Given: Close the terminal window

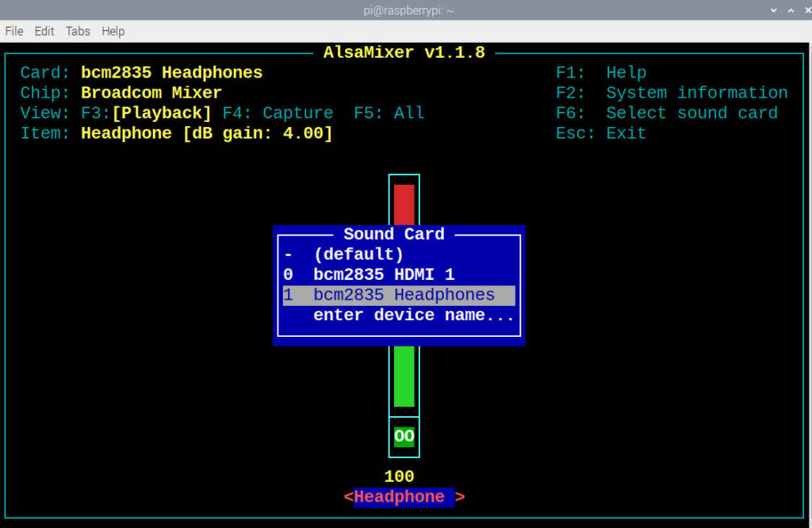Looking at the screenshot, I should pyautogui.click(x=807, y=10).
